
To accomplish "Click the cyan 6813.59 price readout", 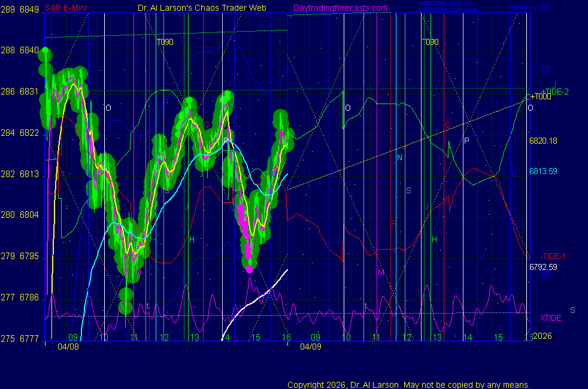I will [x=543, y=171].
